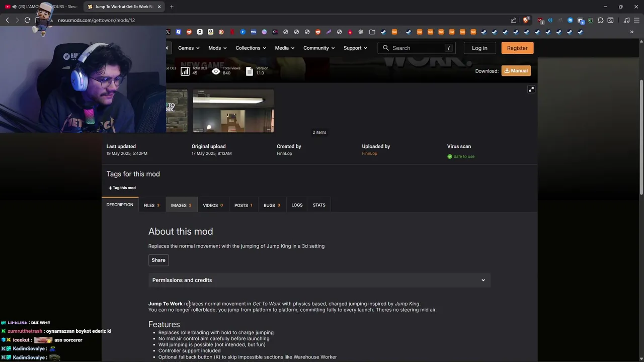Click the Version document icon

[x=250, y=71]
